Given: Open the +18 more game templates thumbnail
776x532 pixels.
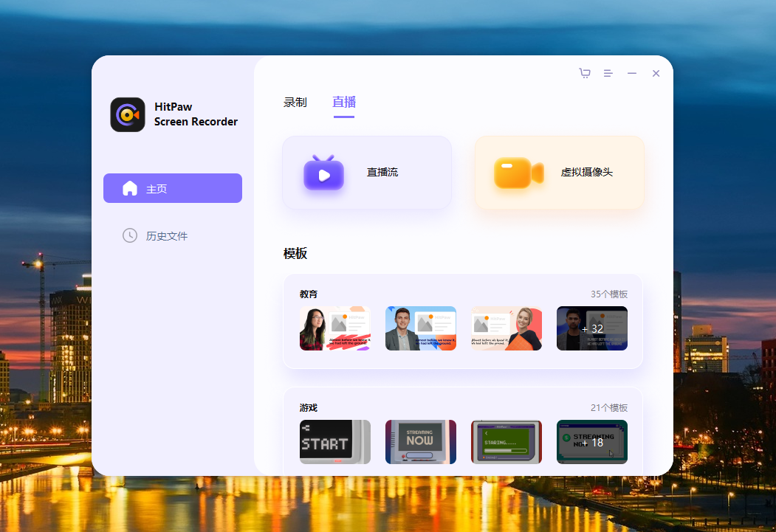Looking at the screenshot, I should click(592, 442).
